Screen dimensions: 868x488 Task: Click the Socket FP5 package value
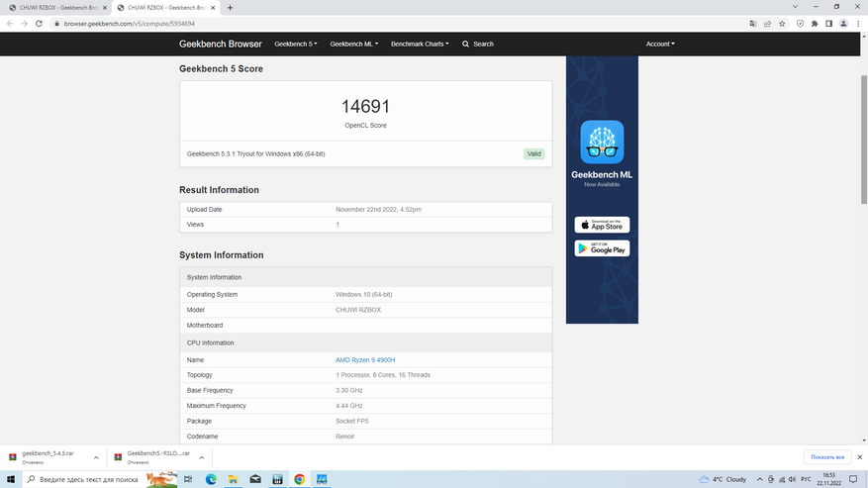(352, 421)
